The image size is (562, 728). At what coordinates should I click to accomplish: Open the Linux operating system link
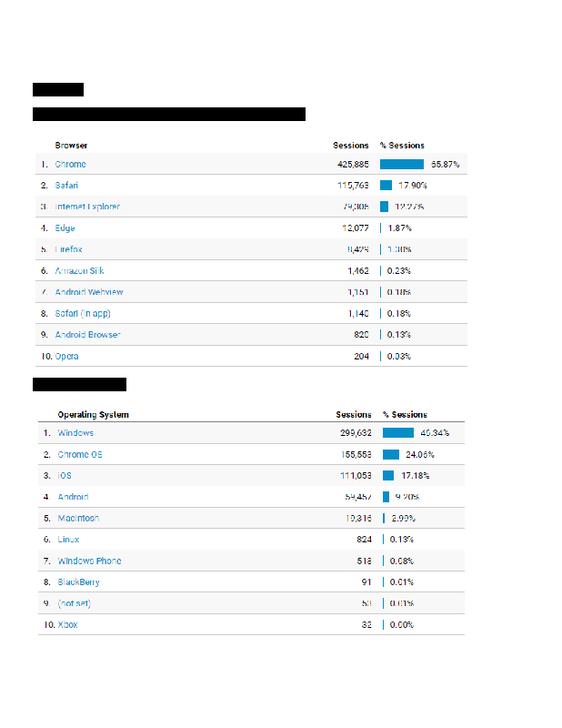click(x=68, y=540)
